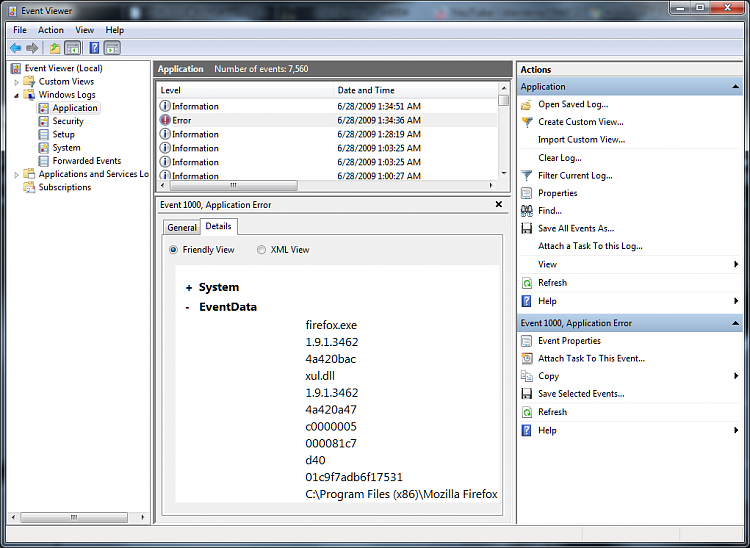750x548 pixels.
Task: Expand the System section with plus sign
Action: pos(189,288)
